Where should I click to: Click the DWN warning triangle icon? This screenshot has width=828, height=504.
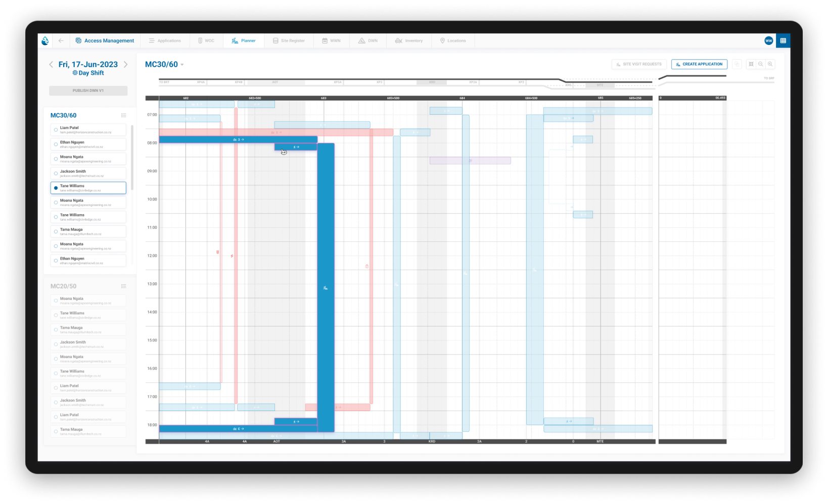tap(361, 40)
